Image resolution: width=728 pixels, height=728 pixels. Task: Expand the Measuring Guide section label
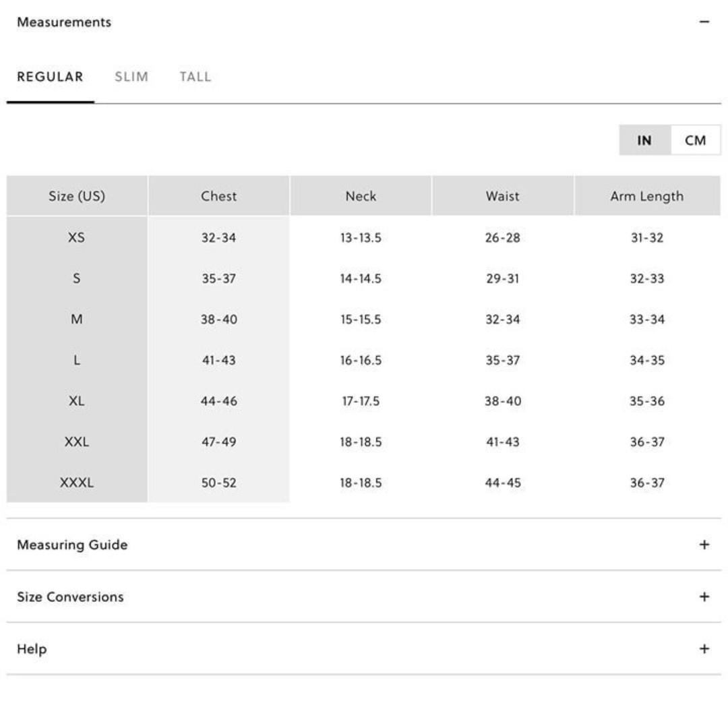pos(72,545)
